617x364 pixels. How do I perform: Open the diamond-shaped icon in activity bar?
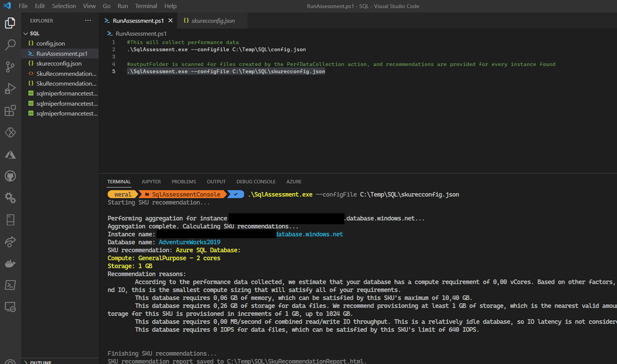[10, 133]
